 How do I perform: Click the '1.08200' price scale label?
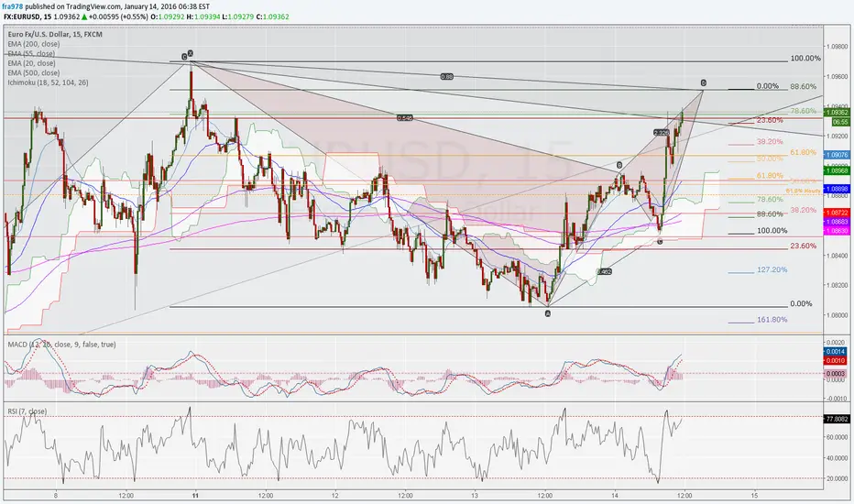click(838, 285)
